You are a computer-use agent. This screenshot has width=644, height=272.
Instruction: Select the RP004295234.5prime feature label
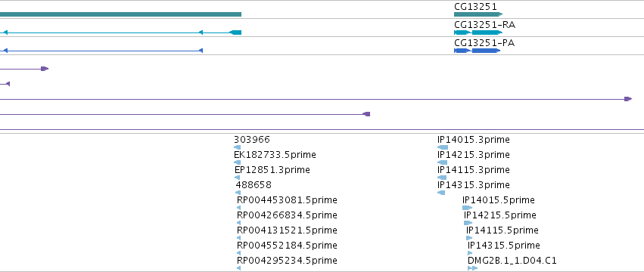287,261
